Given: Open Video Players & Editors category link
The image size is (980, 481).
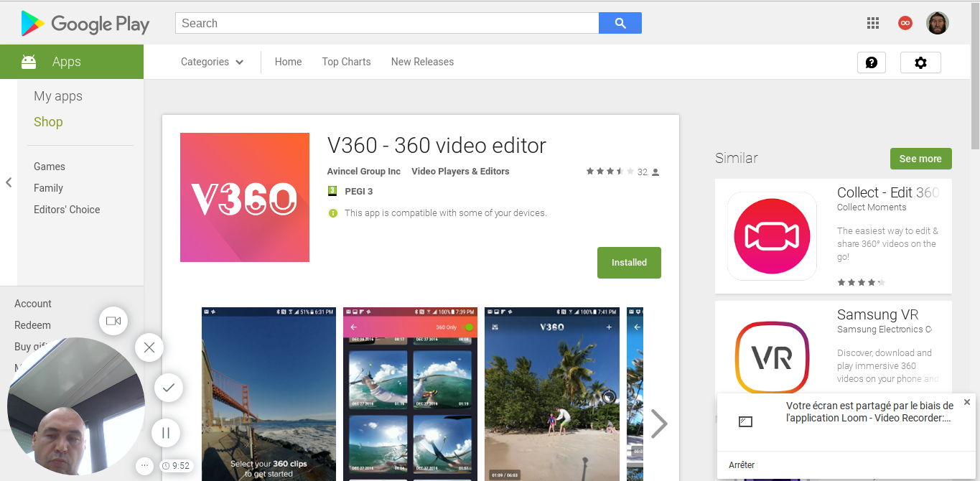Looking at the screenshot, I should point(460,172).
